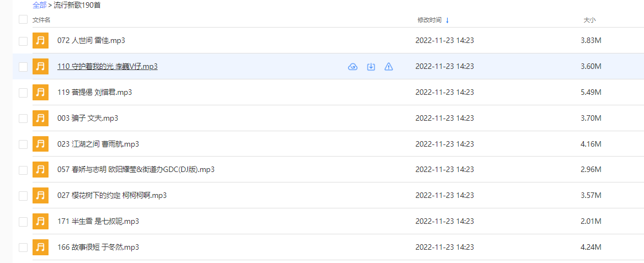The image size is (644, 263).
Task: Toggle the select-all checkbox in the header
Action: coord(23,19)
